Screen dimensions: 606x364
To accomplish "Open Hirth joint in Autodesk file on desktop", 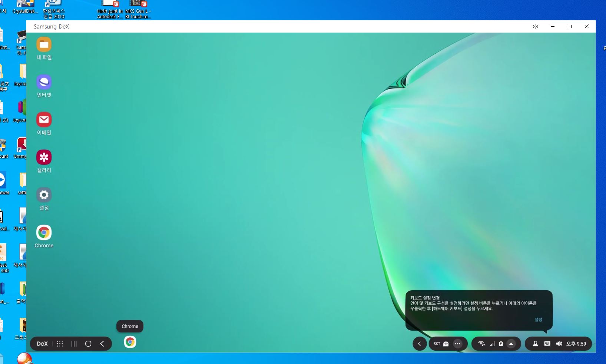I will point(110,9).
